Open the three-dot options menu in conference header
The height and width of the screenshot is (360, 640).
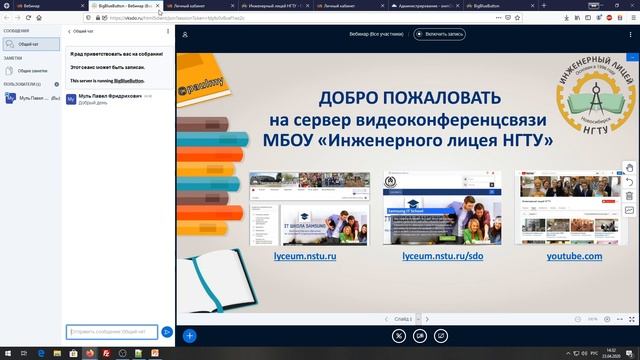point(630,35)
